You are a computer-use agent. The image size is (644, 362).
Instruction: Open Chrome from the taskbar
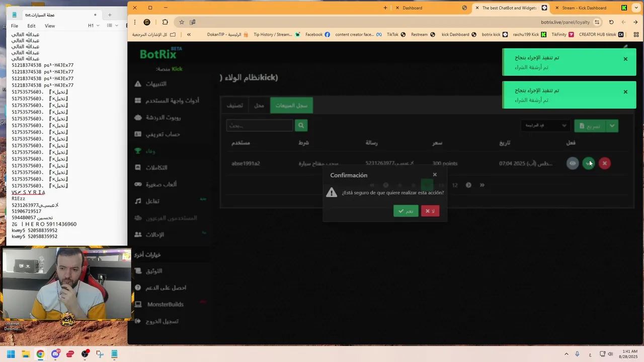pos(40,354)
